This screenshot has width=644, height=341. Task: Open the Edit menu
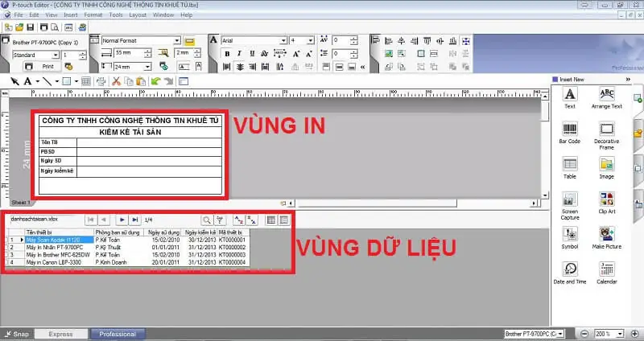click(x=34, y=14)
